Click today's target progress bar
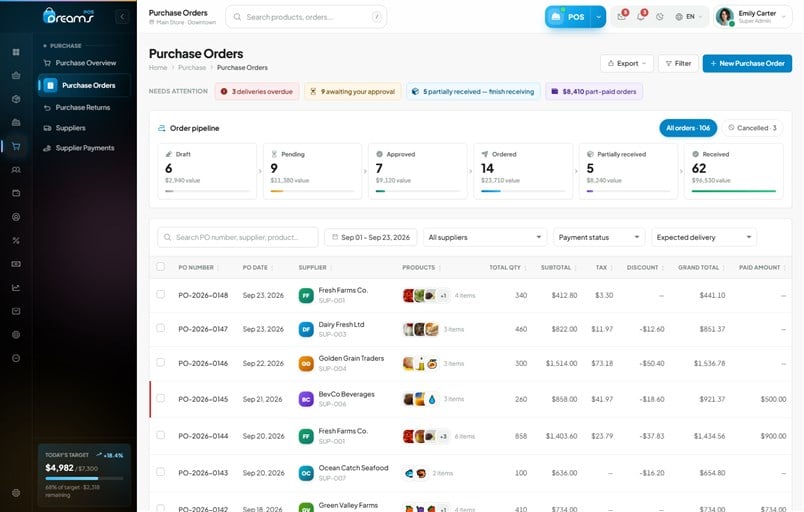Image resolution: width=804 pixels, height=512 pixels. click(x=84, y=479)
